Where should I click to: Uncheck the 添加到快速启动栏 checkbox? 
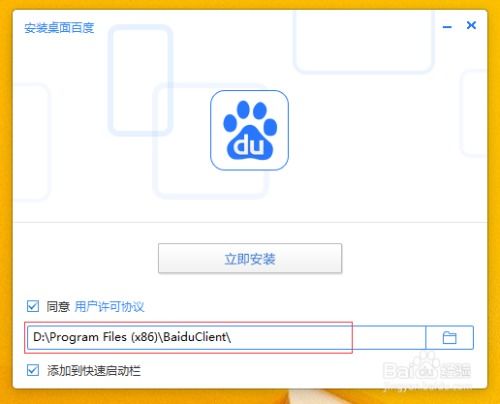[33, 370]
